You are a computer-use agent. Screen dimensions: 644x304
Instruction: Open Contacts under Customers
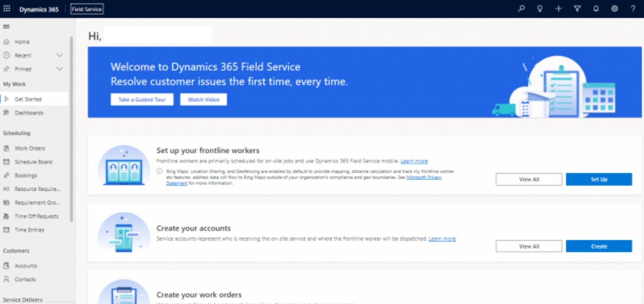[25, 279]
